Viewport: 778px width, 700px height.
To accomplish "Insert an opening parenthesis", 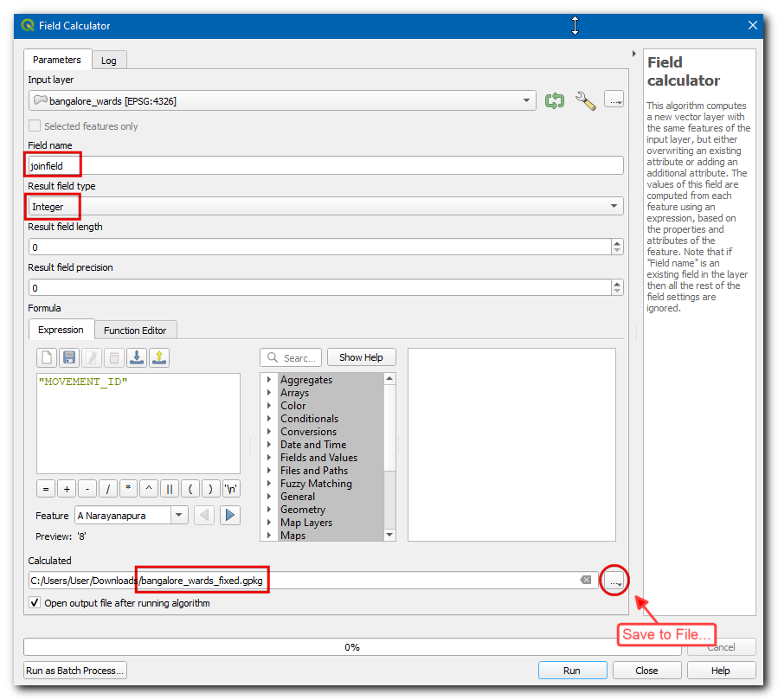I will 190,489.
